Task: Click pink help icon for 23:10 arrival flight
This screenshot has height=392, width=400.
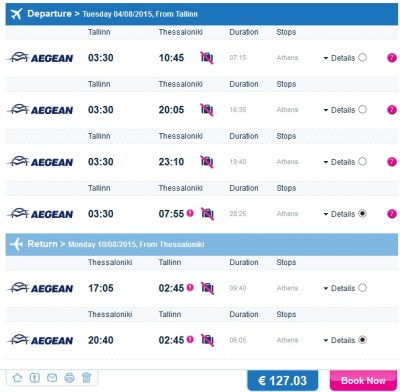Action: coord(392,162)
